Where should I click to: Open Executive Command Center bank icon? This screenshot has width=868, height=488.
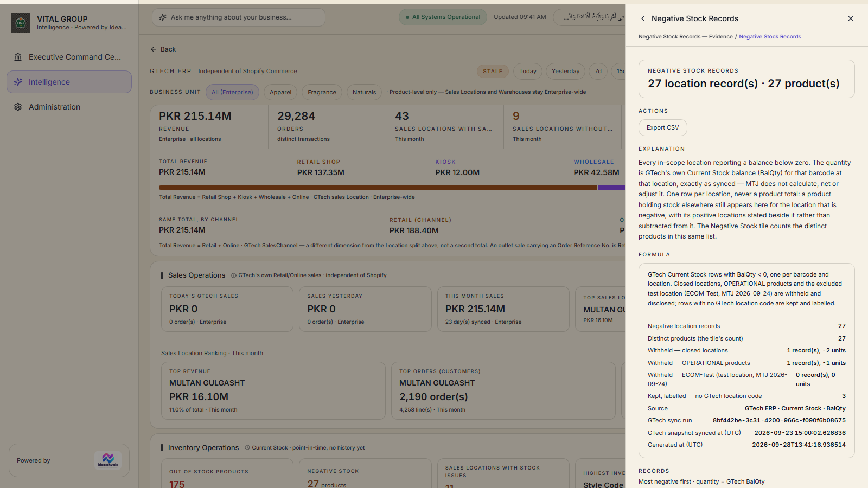click(x=18, y=57)
